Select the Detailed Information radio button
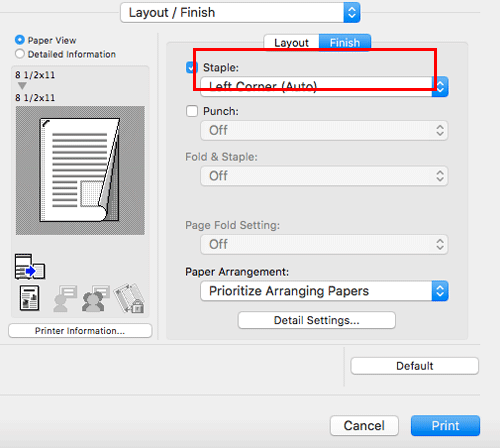The height and width of the screenshot is (448, 500). point(20,54)
